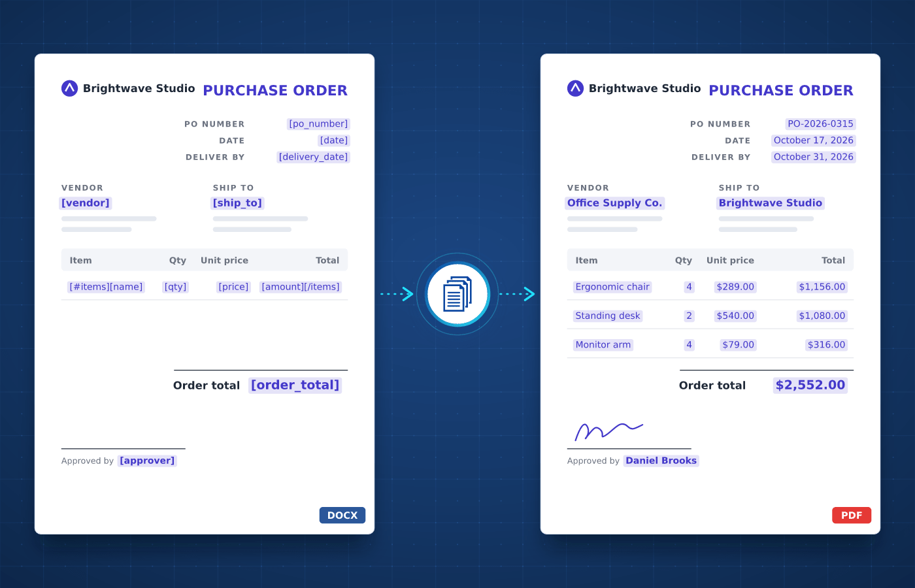Select the [amount][/items] template tag
This screenshot has width=915, height=588.
point(301,287)
